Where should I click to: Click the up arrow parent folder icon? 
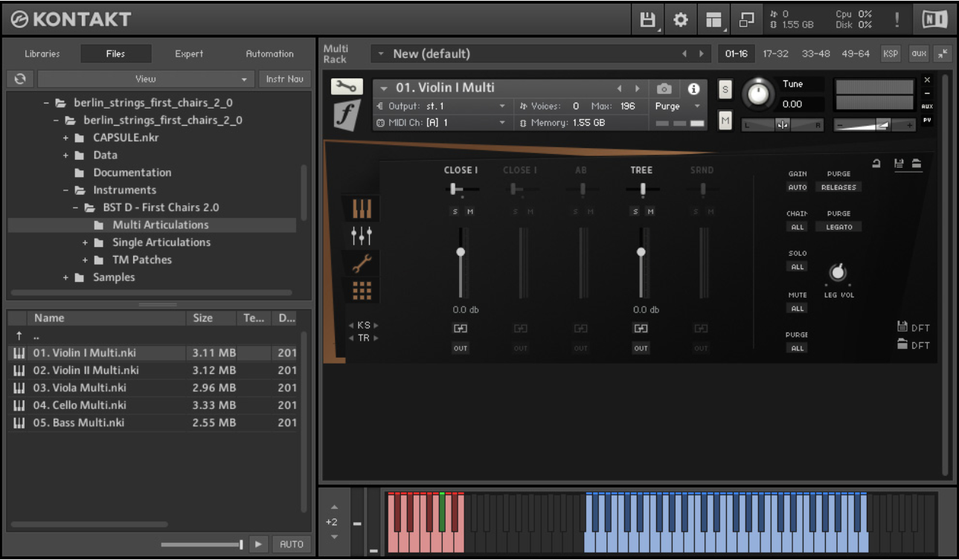(x=20, y=335)
